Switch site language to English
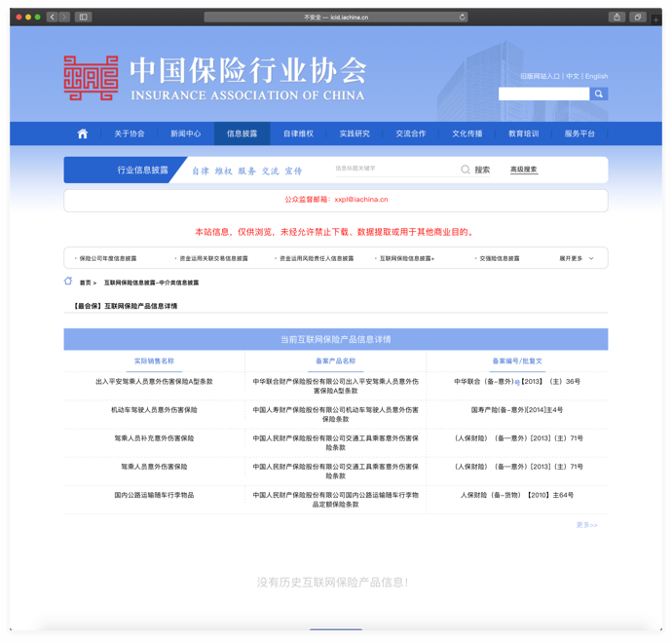This screenshot has width=672, height=642. pos(597,76)
